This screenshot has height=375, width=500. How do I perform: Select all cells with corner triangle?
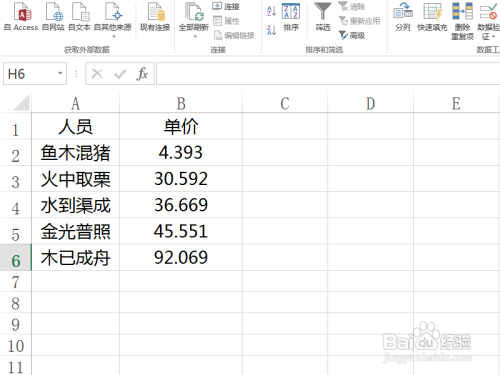tap(20, 103)
